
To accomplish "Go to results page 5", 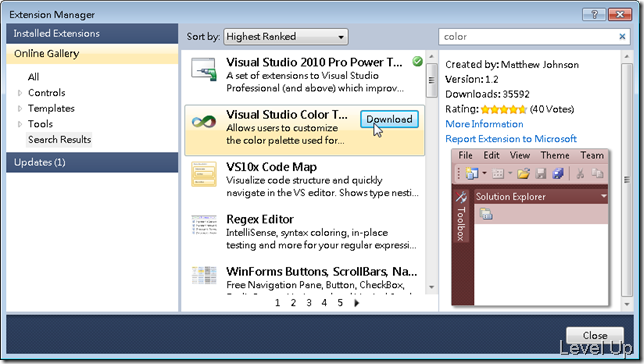I will (x=340, y=303).
